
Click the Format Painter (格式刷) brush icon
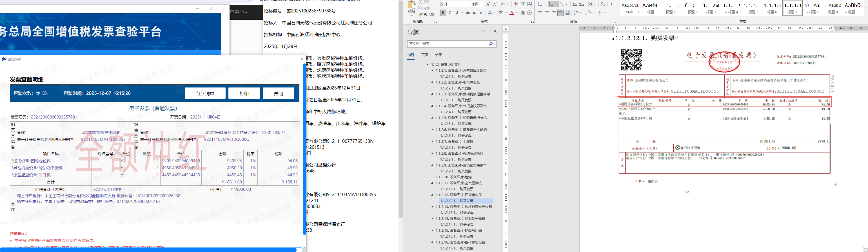pos(420,14)
